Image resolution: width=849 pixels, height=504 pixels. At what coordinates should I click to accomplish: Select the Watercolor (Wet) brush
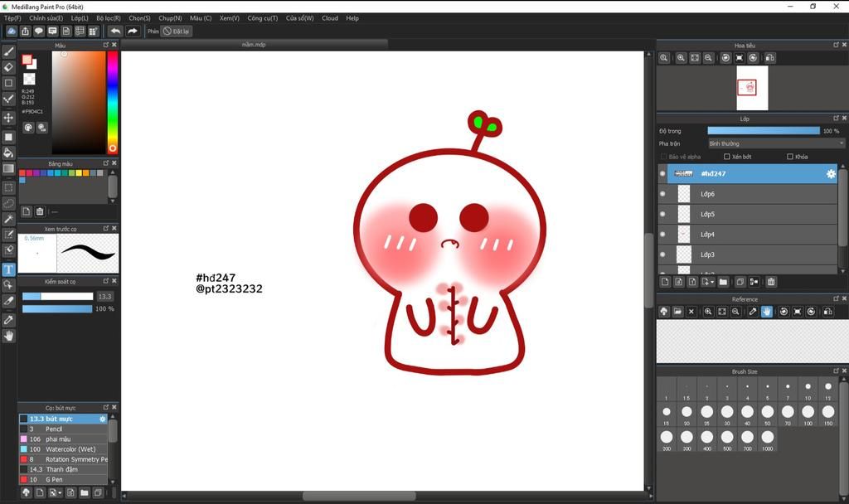point(63,449)
